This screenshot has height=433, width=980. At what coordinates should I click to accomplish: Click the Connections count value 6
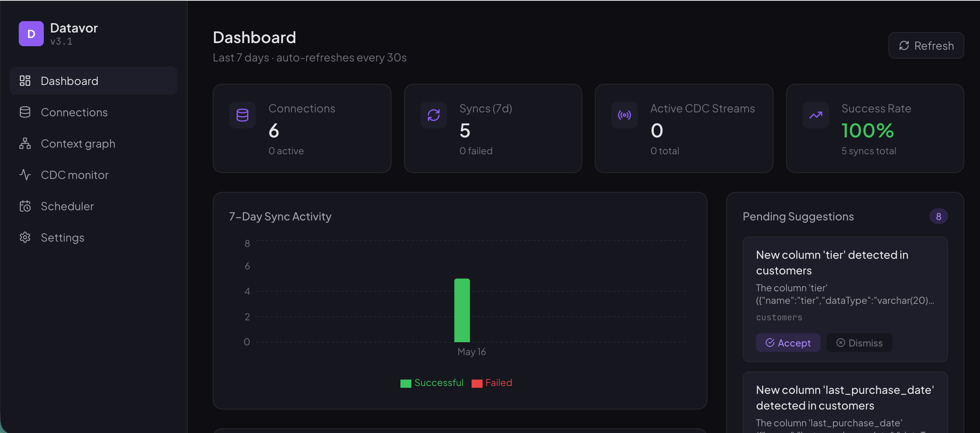click(x=274, y=131)
